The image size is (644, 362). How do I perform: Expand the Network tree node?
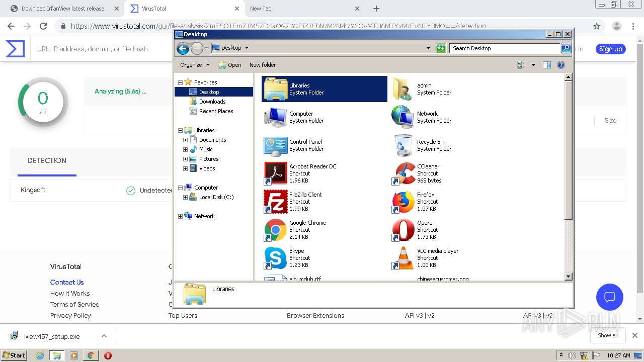pos(180,216)
